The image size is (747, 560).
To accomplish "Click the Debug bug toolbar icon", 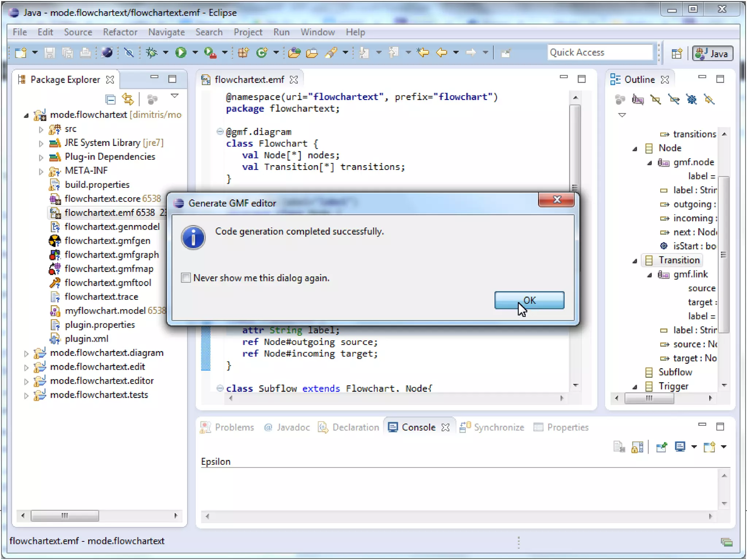I will [151, 53].
